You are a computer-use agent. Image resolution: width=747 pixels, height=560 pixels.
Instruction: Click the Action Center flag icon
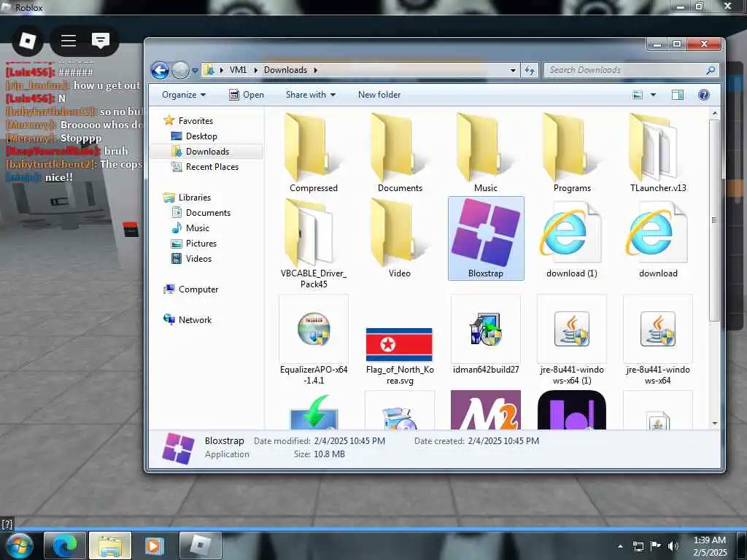[x=655, y=546]
